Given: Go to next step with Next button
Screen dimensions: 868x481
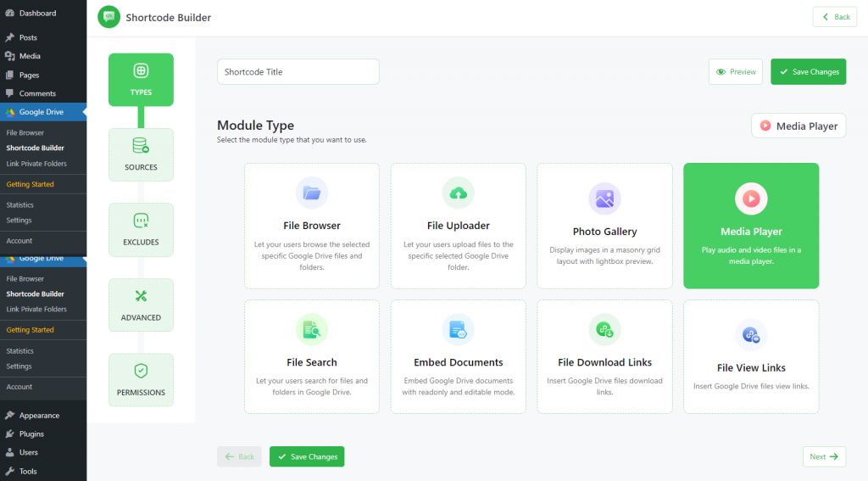Looking at the screenshot, I should point(824,456).
